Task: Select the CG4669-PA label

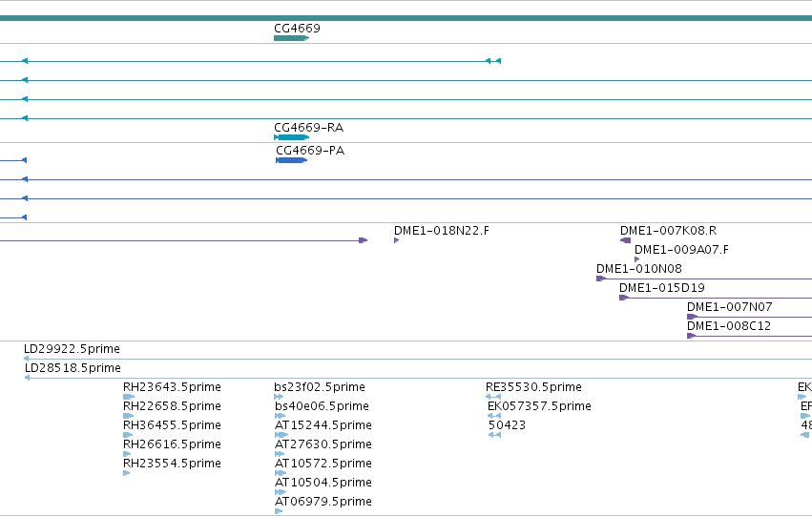Action: pos(310,150)
